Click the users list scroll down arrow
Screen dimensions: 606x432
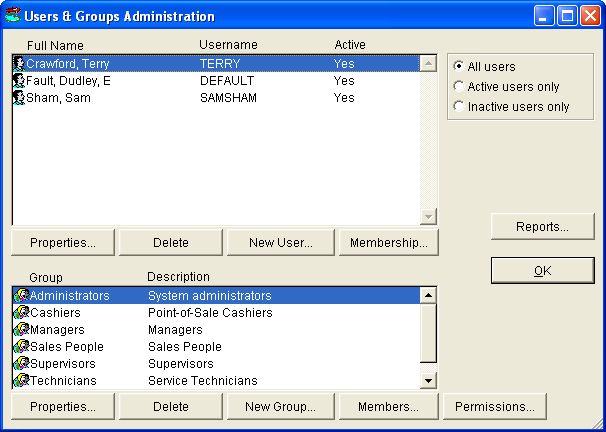(428, 216)
